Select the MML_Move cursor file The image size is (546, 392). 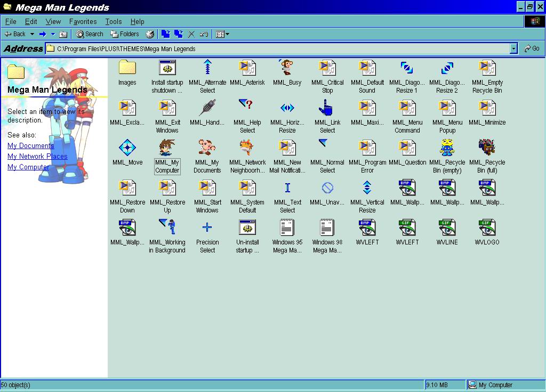point(127,153)
